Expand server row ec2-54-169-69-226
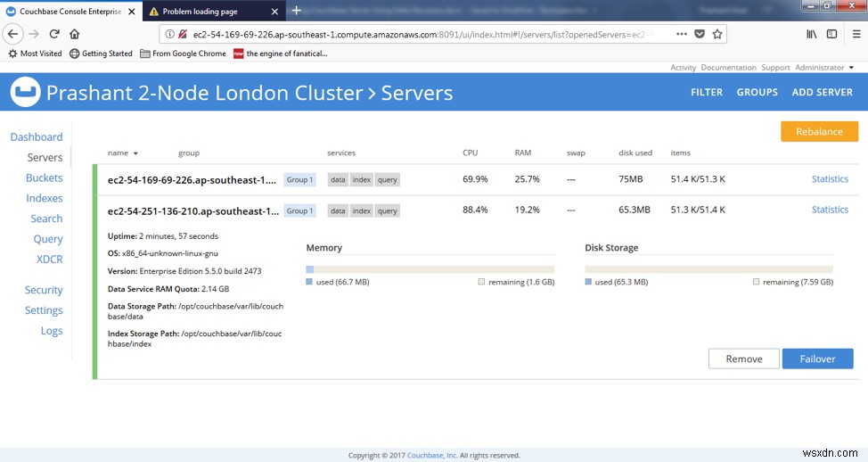 [477, 179]
